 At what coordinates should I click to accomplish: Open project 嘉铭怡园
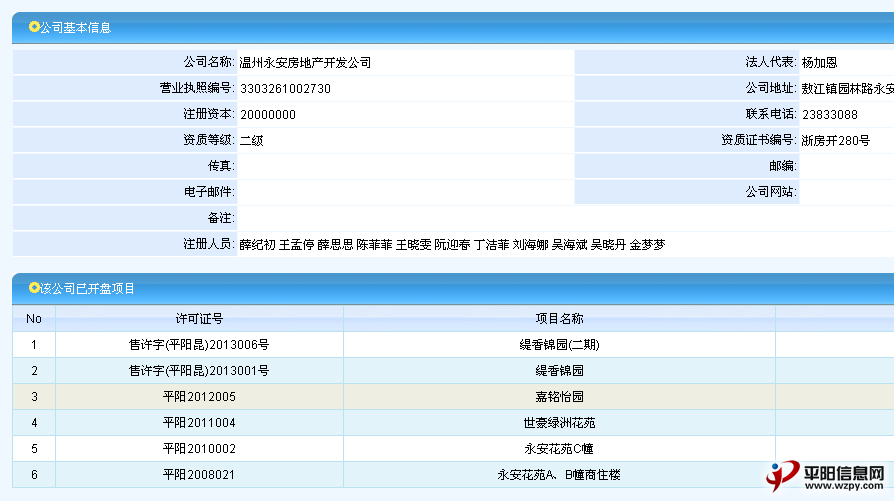[559, 397]
